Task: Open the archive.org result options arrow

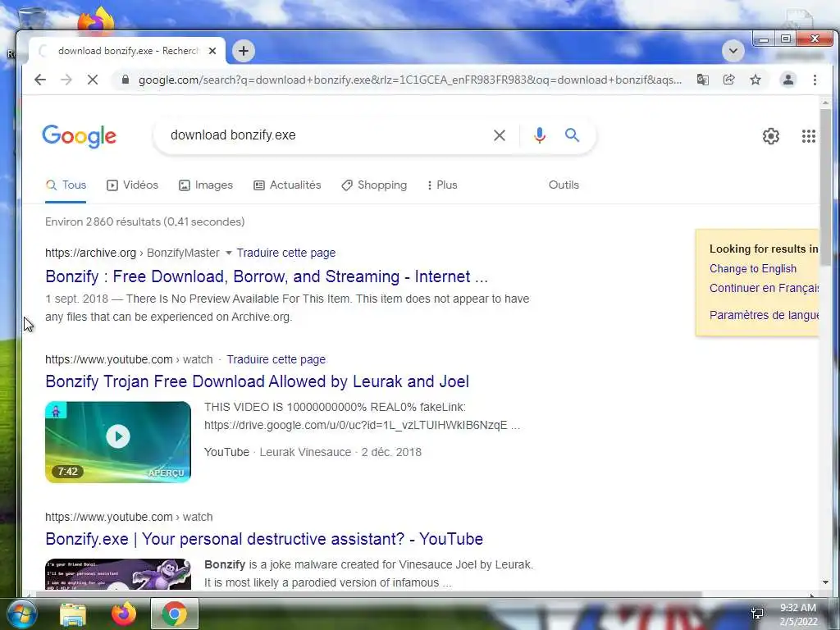Action: [228, 253]
